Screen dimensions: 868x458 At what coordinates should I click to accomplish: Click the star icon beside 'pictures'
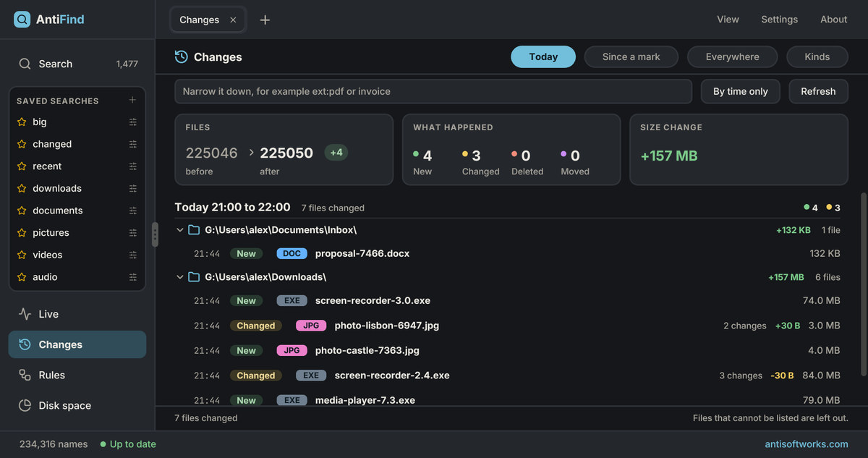pos(22,233)
